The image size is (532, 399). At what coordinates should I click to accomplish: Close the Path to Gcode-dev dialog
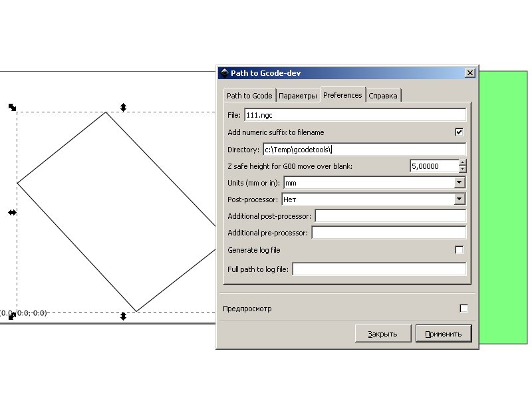[x=470, y=73]
